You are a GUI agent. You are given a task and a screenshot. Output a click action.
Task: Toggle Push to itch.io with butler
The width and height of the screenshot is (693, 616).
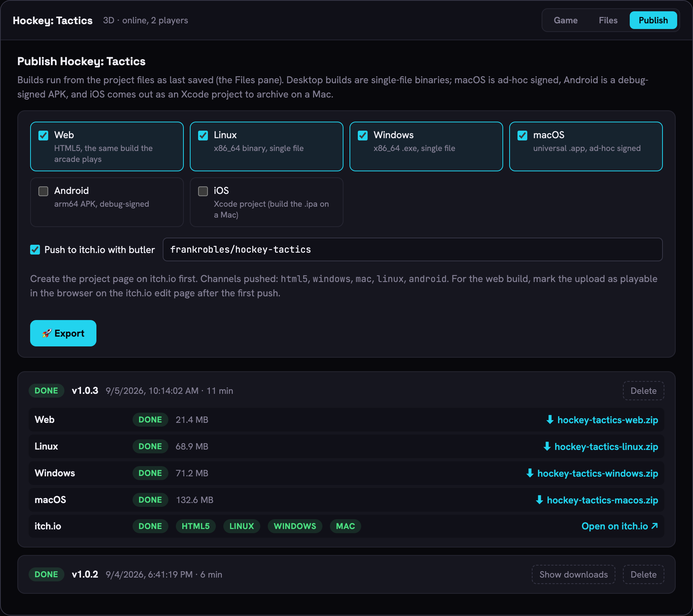coord(35,250)
